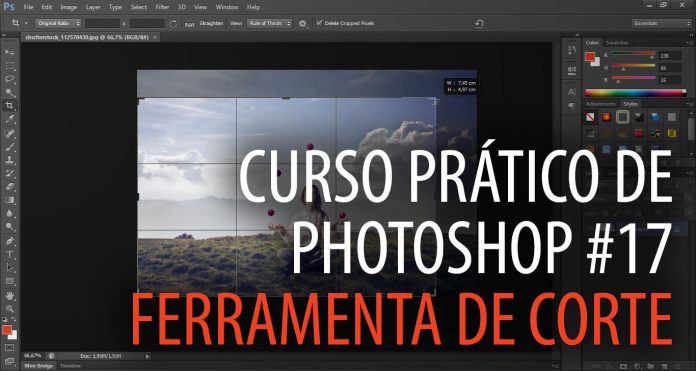
Task: Select the Blur tool
Action: [9, 213]
